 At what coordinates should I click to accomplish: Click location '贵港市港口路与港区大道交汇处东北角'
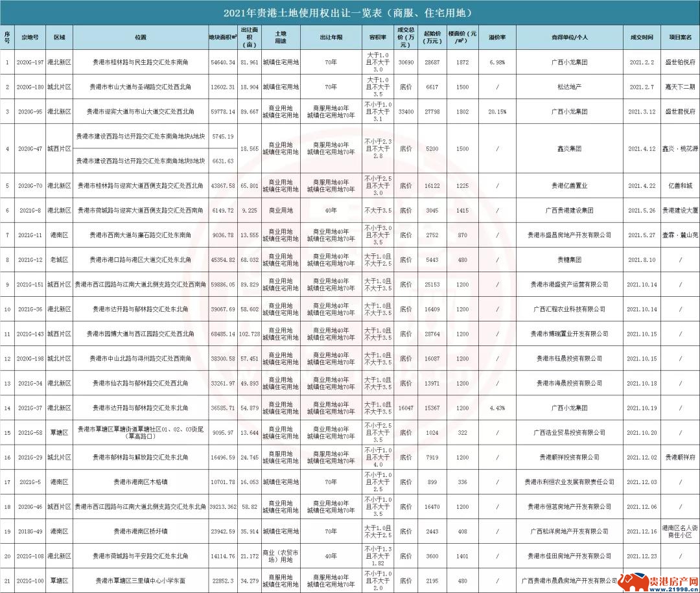click(141, 260)
